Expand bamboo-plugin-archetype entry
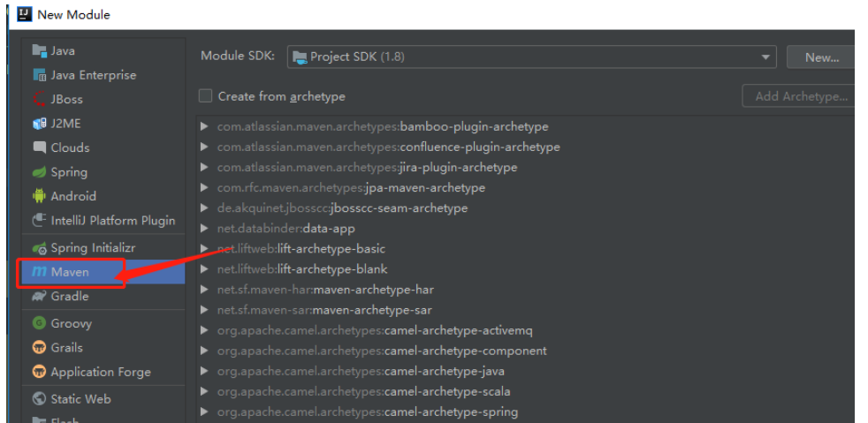Image resolution: width=868 pixels, height=423 pixels. click(x=204, y=126)
